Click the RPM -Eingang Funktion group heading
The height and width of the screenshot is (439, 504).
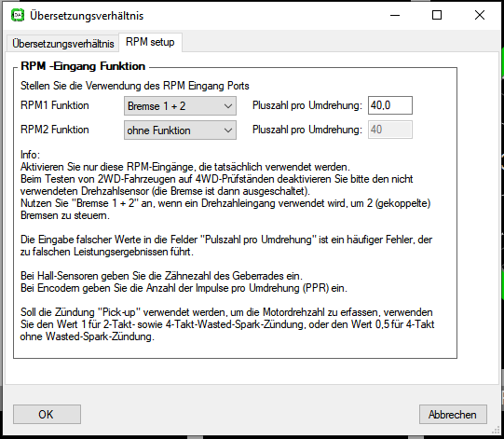coord(83,66)
